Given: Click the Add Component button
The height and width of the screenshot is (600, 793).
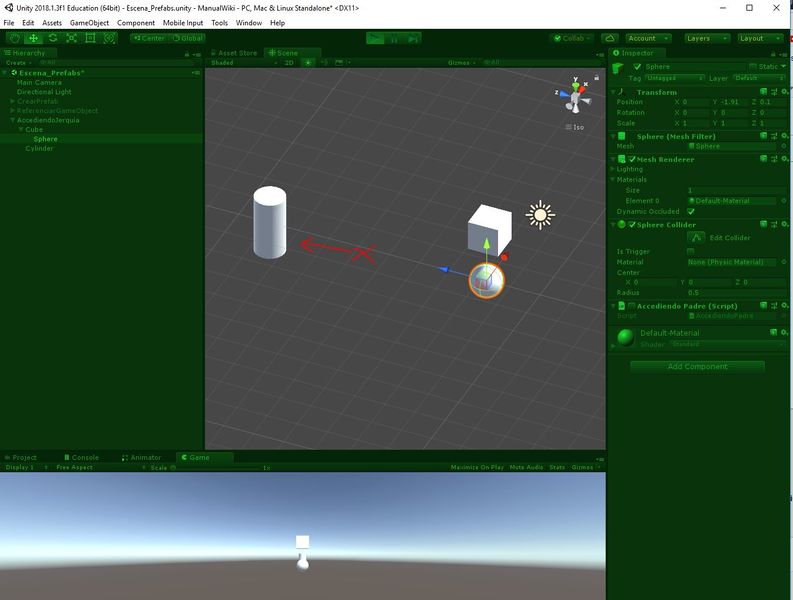Looking at the screenshot, I should [x=697, y=366].
